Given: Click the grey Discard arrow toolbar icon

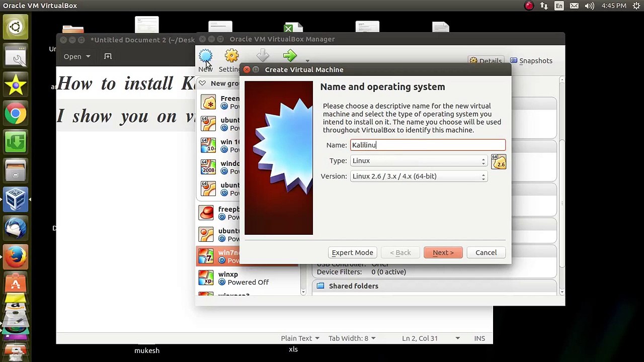Looking at the screenshot, I should click(263, 56).
